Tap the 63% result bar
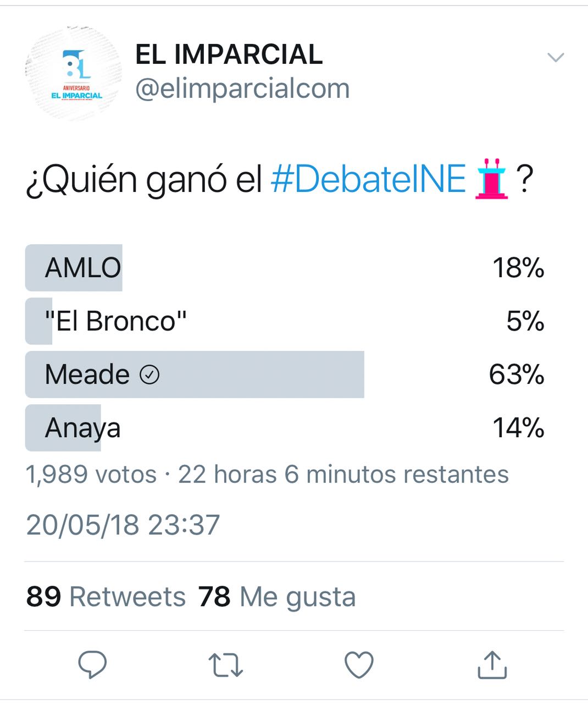 195,375
